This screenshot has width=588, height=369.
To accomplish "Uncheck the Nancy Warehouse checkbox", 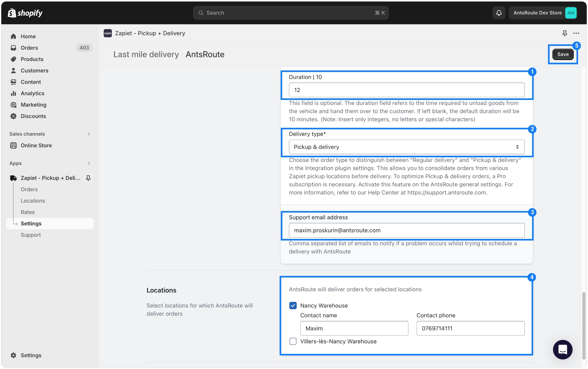I will point(293,305).
